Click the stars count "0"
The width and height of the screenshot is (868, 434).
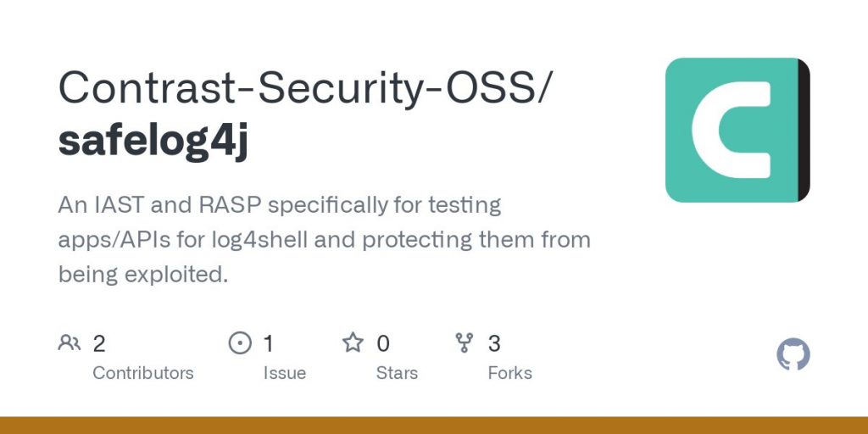(x=383, y=343)
